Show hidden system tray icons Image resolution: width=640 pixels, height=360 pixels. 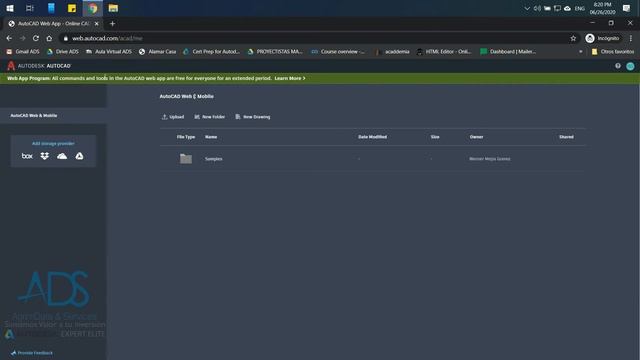click(x=527, y=8)
